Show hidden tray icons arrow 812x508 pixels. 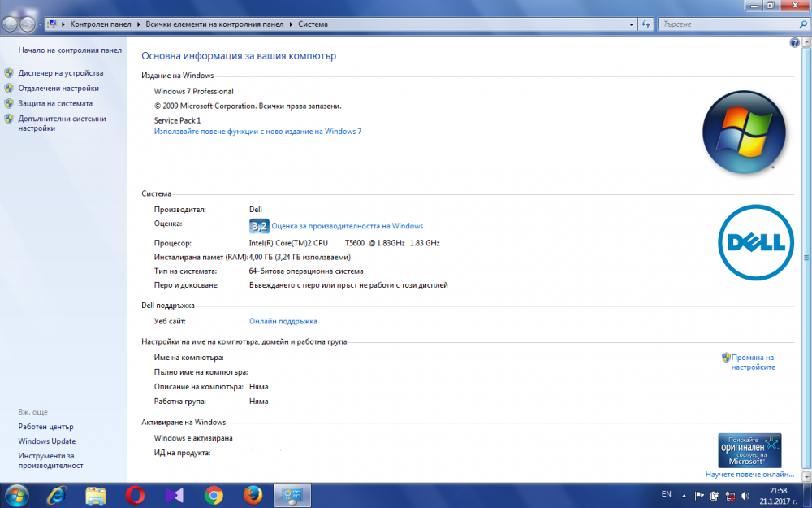tap(685, 496)
